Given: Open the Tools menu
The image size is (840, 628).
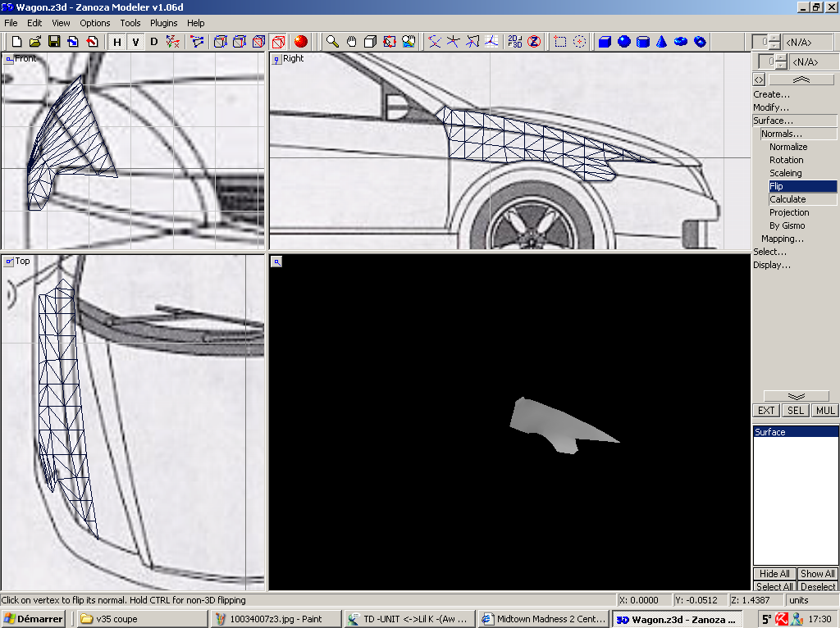Looking at the screenshot, I should pos(130,23).
